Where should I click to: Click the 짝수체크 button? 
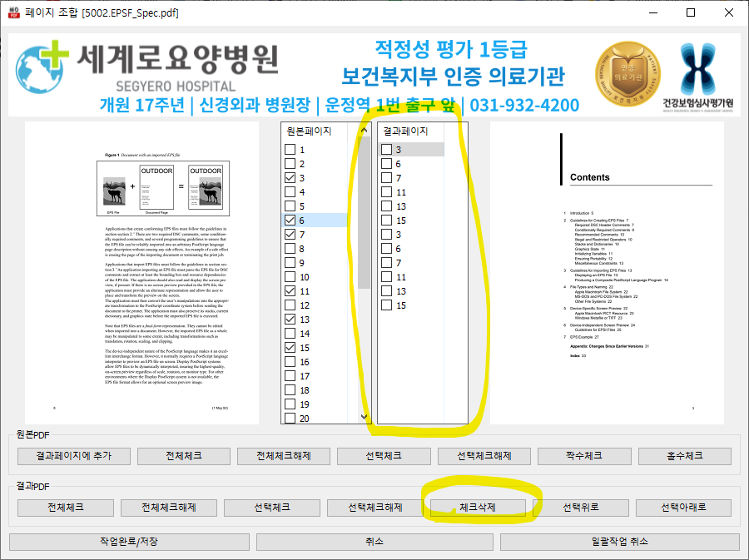coord(584,456)
